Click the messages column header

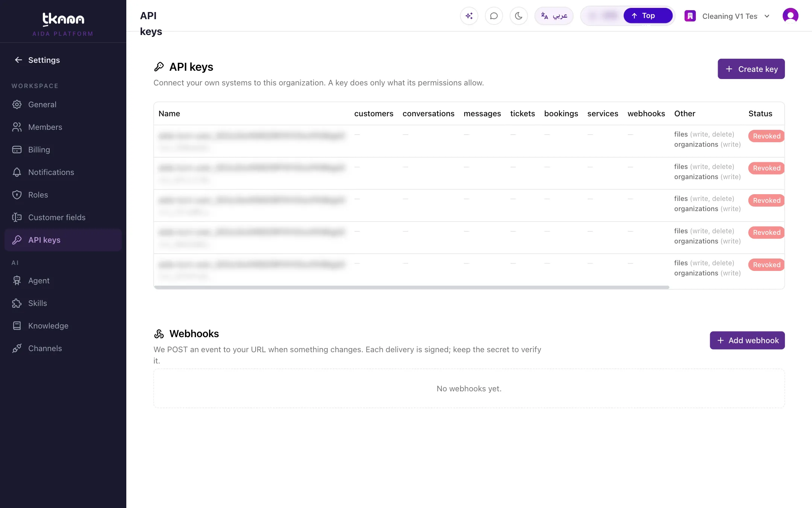[x=482, y=114]
